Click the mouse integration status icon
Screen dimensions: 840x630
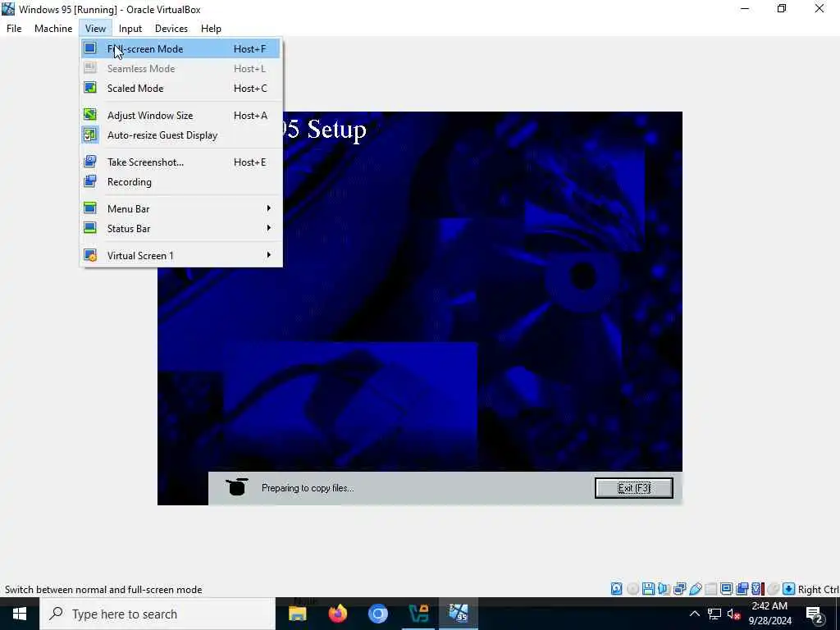pos(773,589)
